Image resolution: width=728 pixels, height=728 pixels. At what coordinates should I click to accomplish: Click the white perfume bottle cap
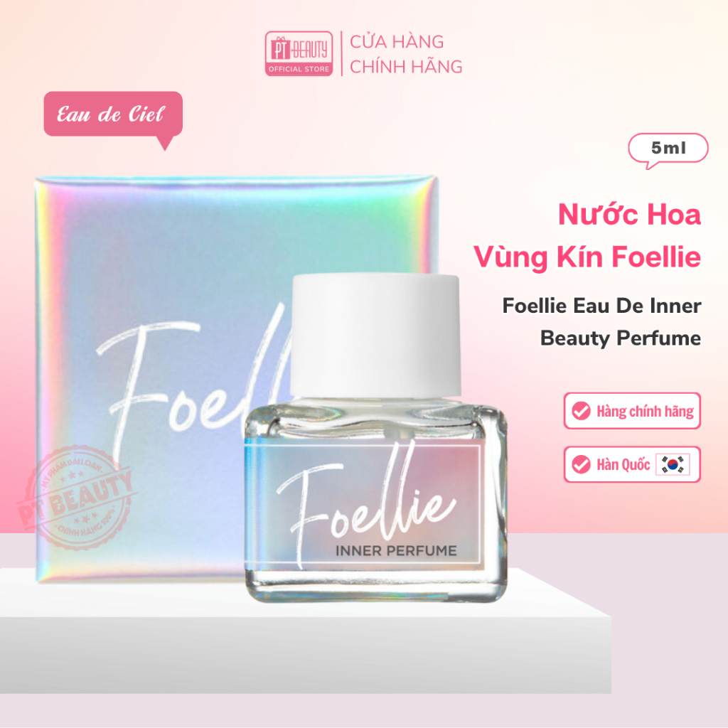pos(375,336)
